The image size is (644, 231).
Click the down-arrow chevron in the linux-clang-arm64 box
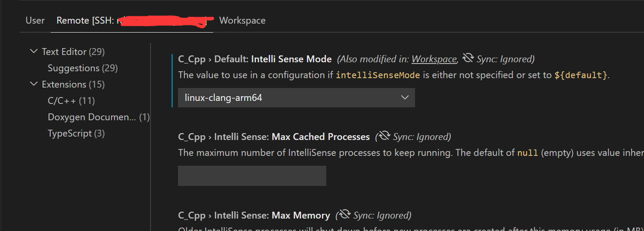click(405, 97)
